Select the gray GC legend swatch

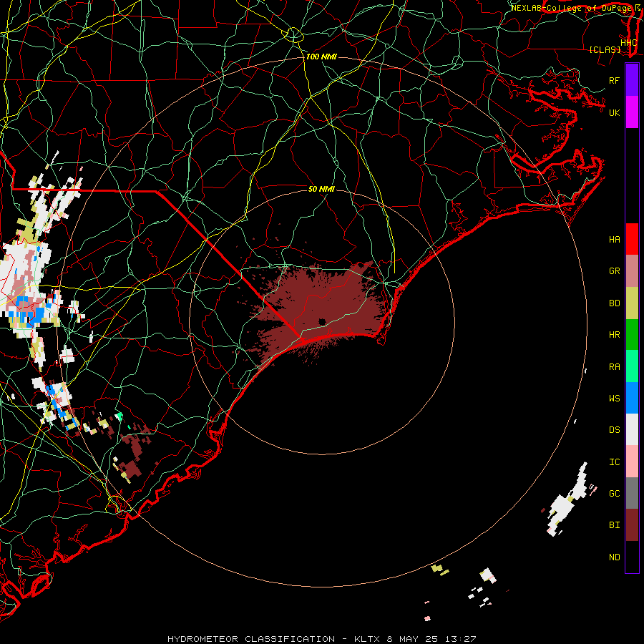[632, 493]
